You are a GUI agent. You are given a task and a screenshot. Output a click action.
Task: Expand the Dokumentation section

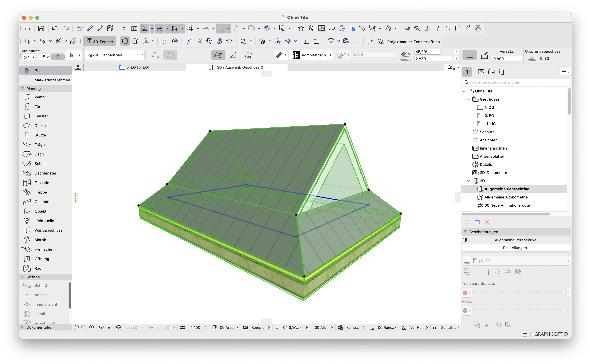tap(23, 327)
